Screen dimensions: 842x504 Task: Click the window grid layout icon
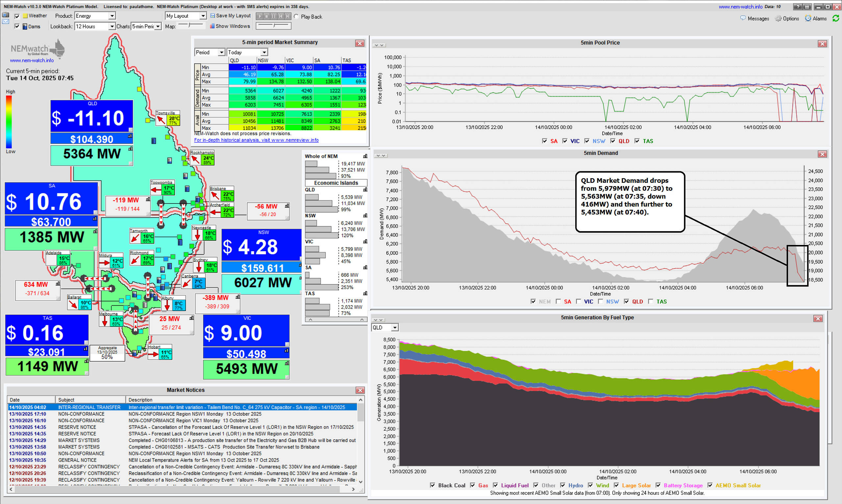click(807, 7)
